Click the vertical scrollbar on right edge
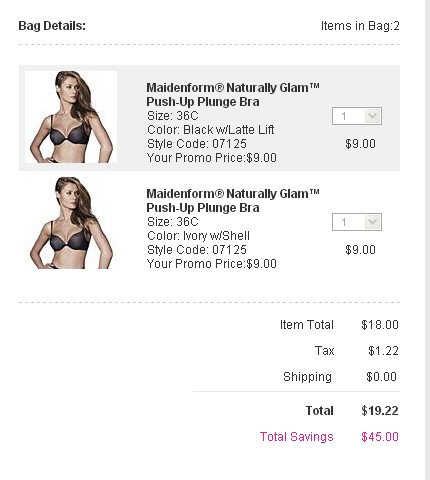 click(428, 240)
